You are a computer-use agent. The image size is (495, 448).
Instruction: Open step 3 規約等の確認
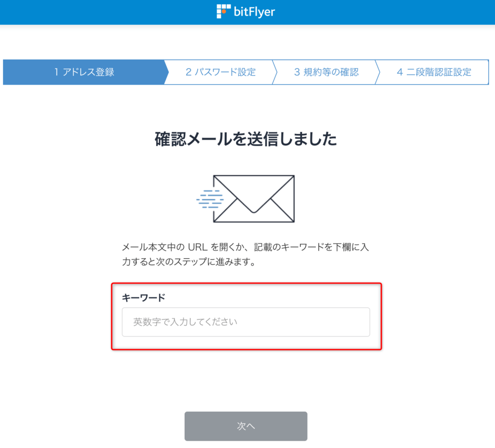326,72
